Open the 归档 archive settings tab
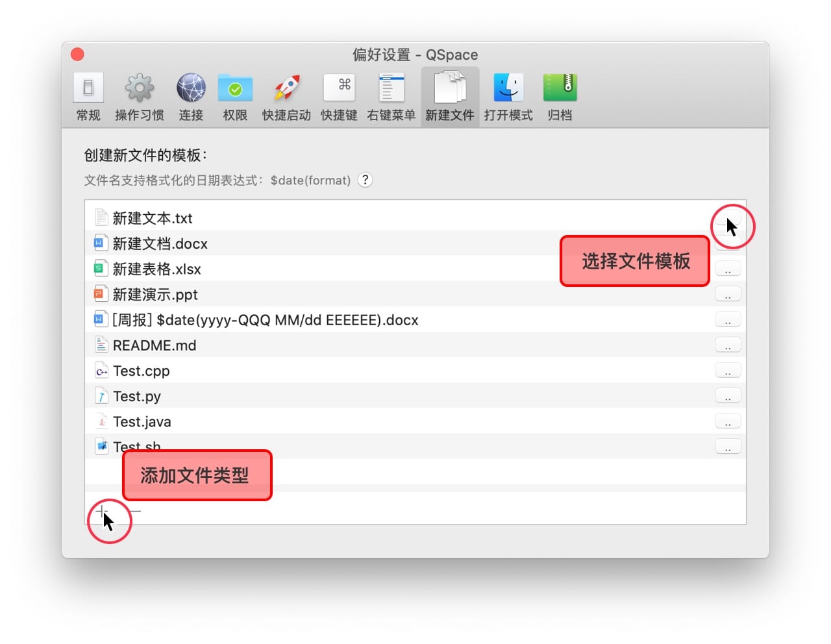This screenshot has height=644, width=831. [x=560, y=97]
